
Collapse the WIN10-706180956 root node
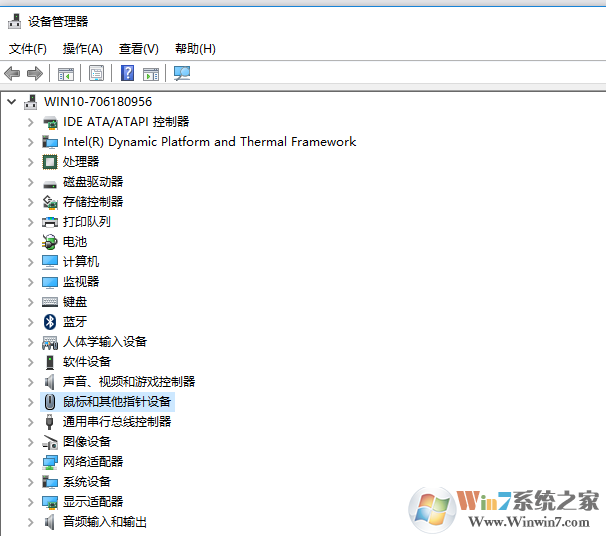click(12, 102)
